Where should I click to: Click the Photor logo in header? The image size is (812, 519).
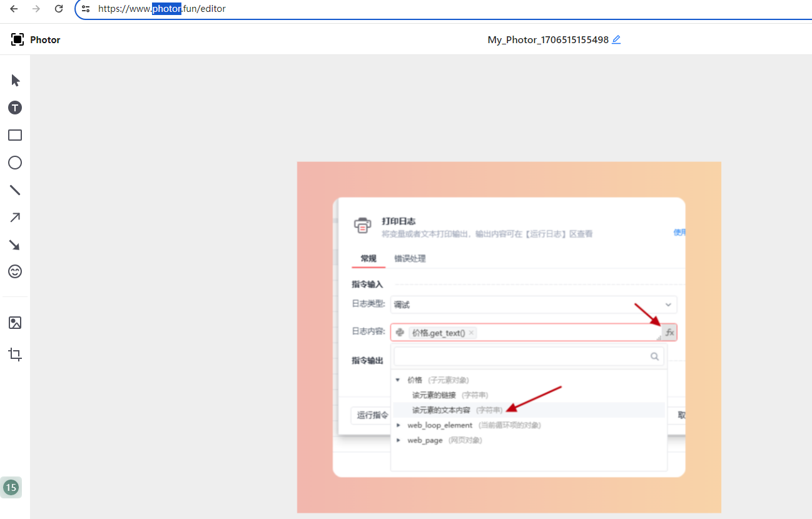pos(36,39)
